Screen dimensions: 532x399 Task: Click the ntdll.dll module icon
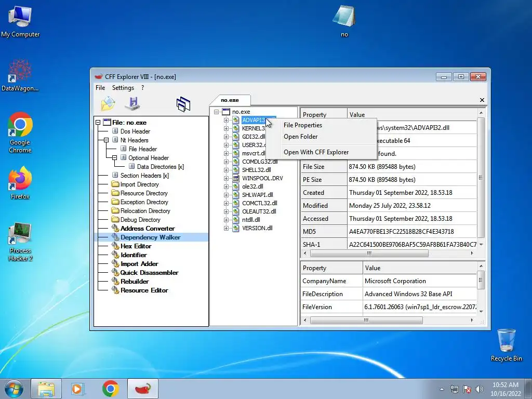pos(236,220)
